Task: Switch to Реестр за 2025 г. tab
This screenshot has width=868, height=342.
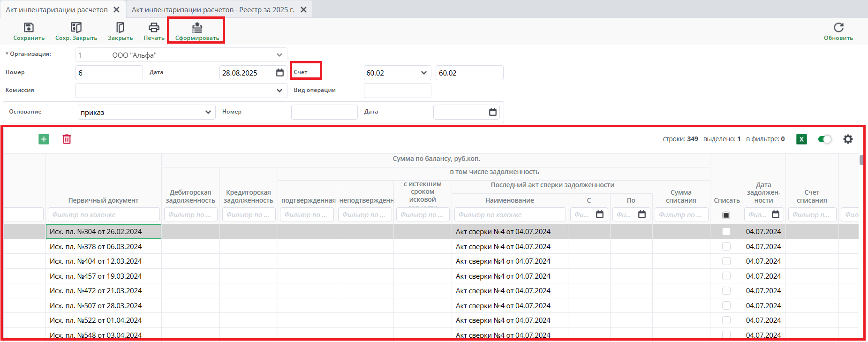Action: [213, 9]
